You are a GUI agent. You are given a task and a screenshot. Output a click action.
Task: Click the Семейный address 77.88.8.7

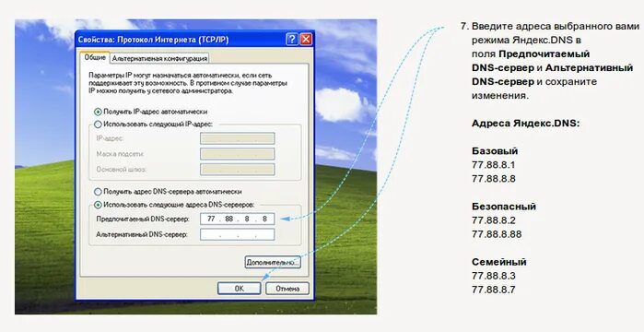493,290
